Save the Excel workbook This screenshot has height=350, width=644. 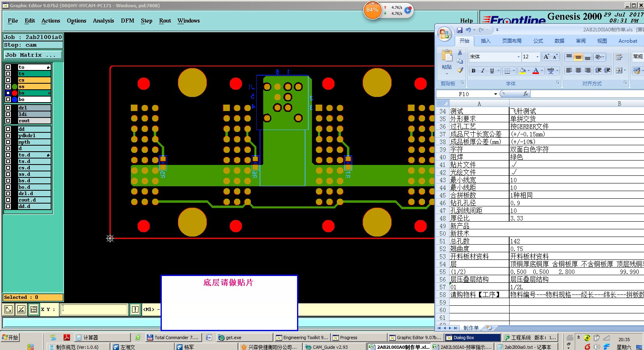[x=460, y=30]
